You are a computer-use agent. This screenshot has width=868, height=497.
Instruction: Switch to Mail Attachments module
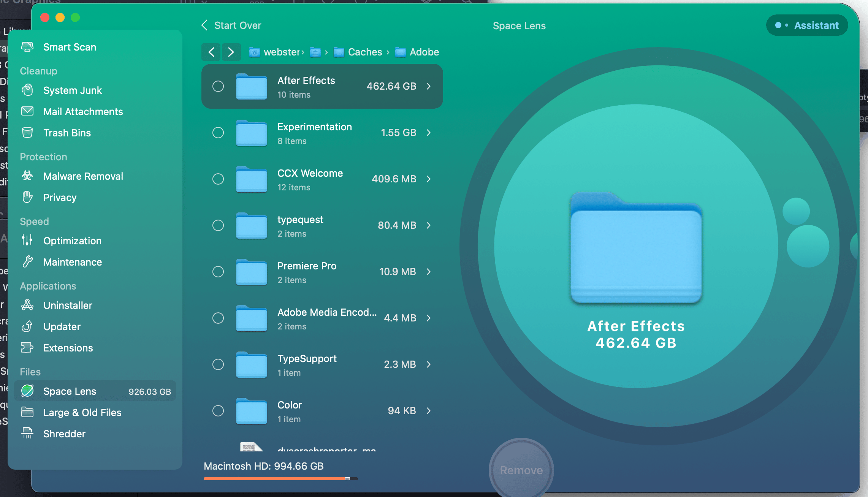coord(83,111)
